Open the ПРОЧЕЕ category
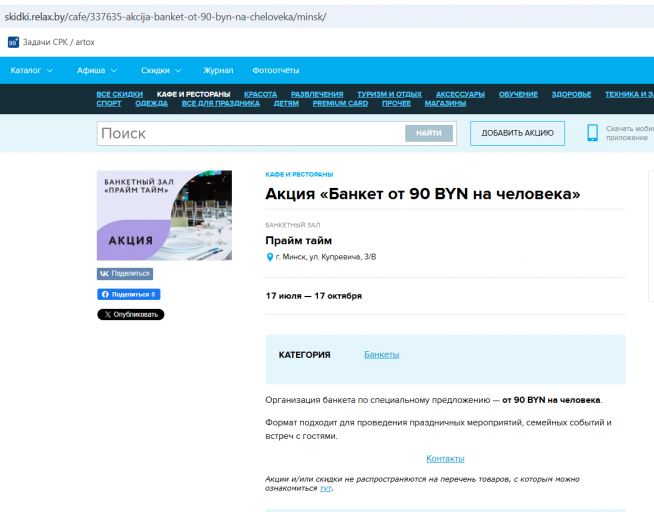Viewport: 654px width, 512px height. (x=396, y=103)
